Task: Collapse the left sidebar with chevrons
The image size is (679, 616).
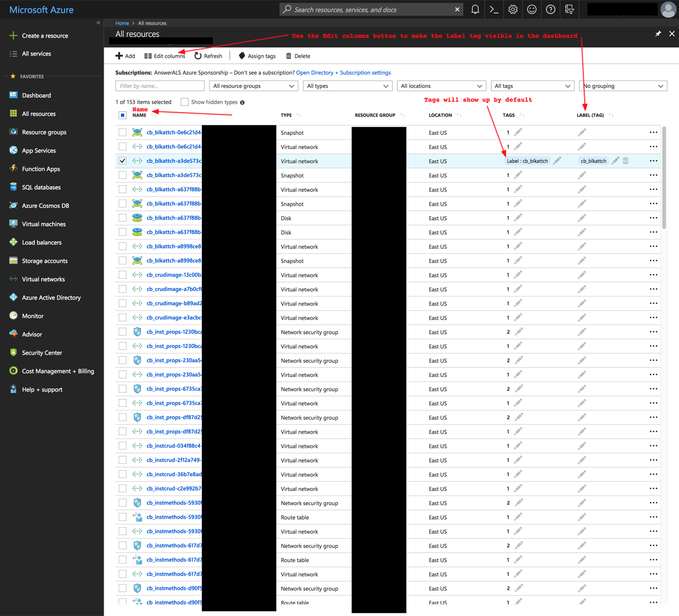Action: (x=98, y=23)
